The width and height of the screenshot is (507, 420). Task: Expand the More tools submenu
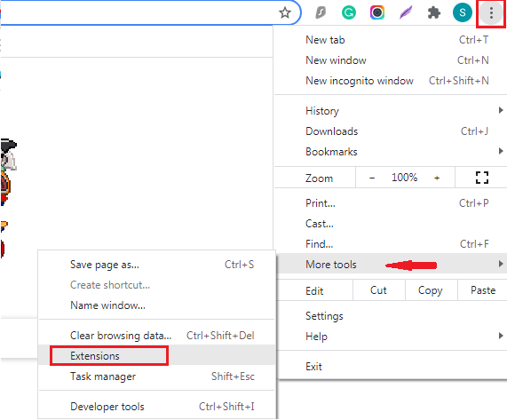[x=391, y=264]
